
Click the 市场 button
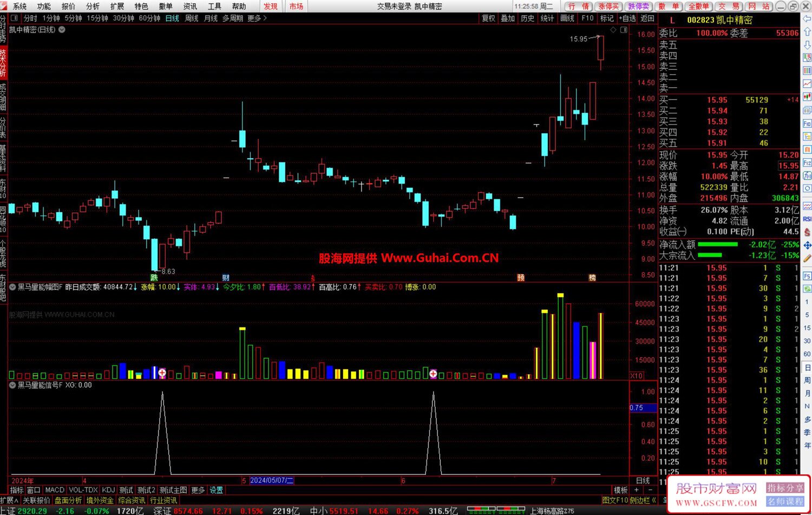[297, 6]
